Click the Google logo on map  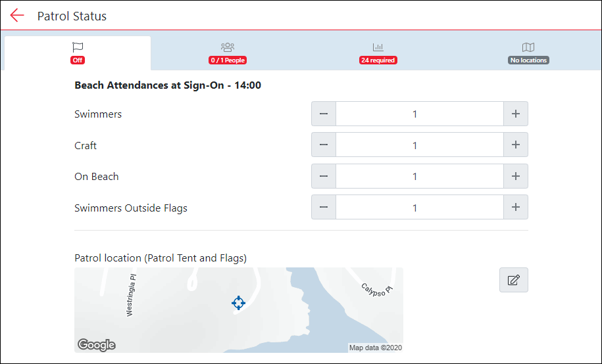click(x=96, y=345)
